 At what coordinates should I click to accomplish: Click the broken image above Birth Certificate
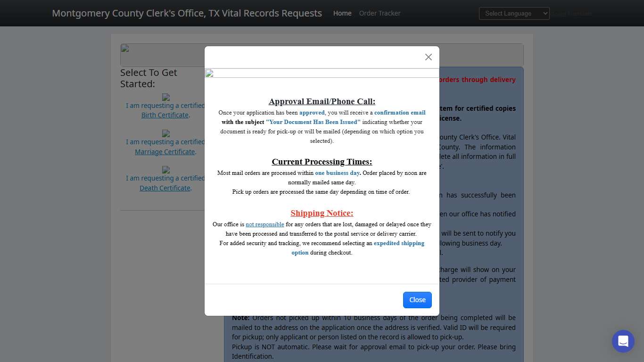tap(165, 98)
